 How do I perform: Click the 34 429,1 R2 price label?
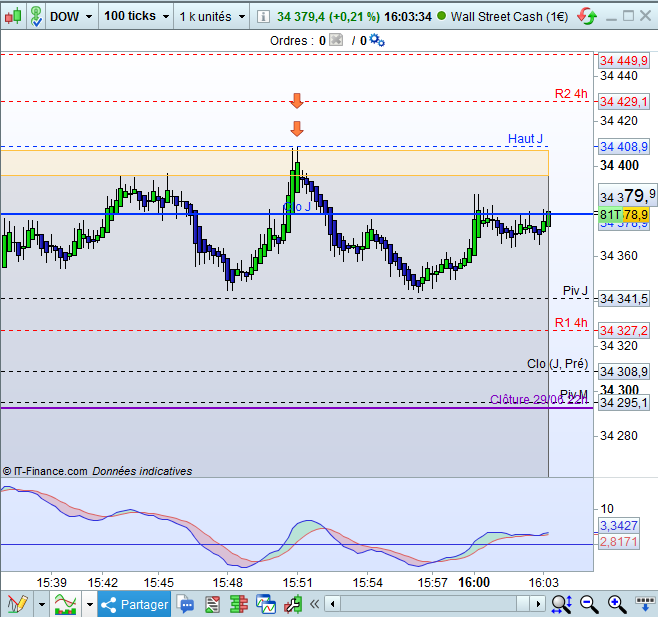[x=624, y=101]
